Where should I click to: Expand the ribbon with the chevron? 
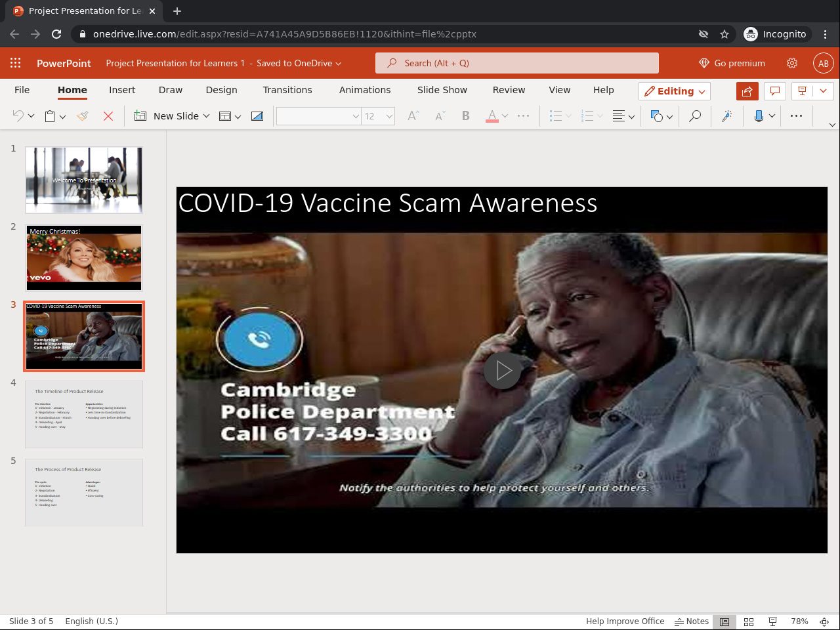click(832, 125)
